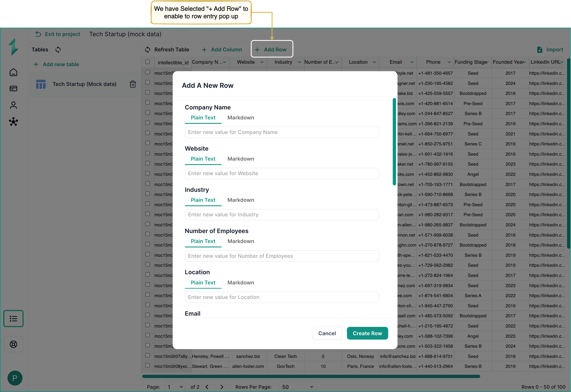Click the Industry value input field
The image size is (571, 392).
(282, 215)
